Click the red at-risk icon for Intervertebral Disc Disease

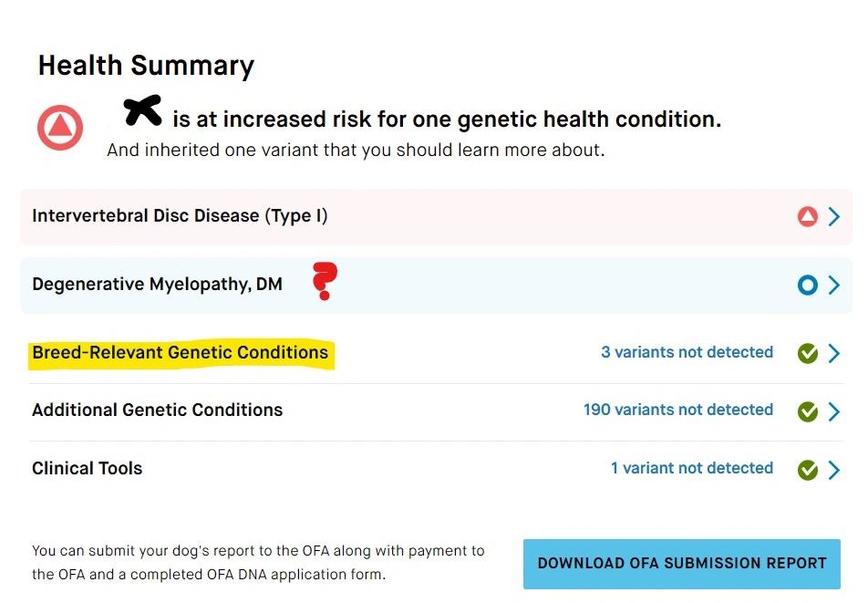807,216
